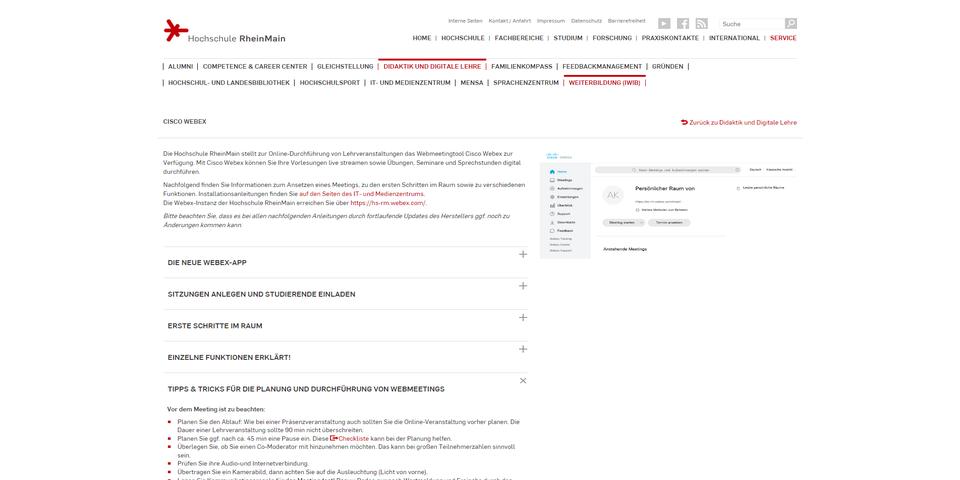Open the Facebook social icon
Image resolution: width=960 pixels, height=480 pixels.
pyautogui.click(x=683, y=23)
